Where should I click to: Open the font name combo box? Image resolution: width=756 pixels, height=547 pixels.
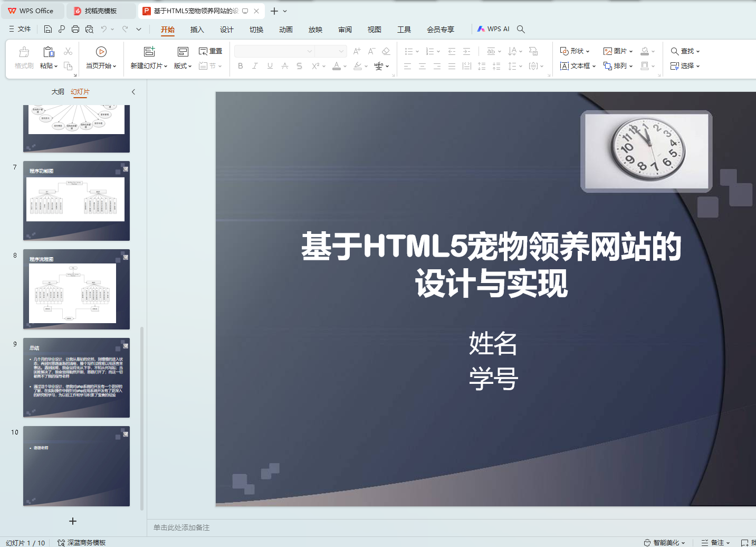pyautogui.click(x=274, y=51)
